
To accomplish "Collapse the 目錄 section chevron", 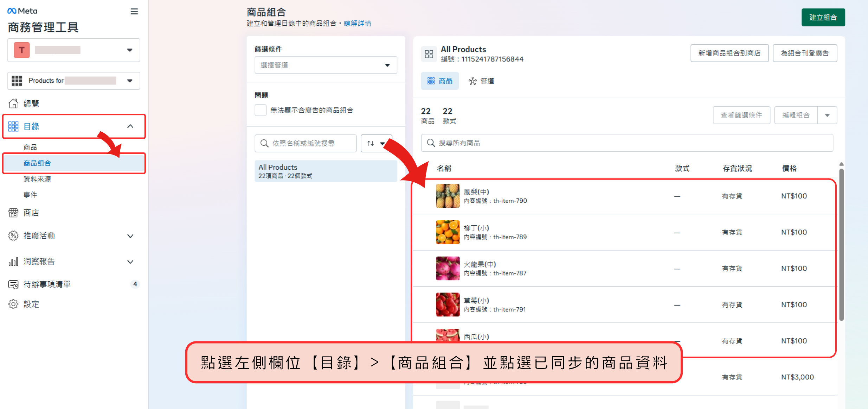I will pyautogui.click(x=130, y=126).
